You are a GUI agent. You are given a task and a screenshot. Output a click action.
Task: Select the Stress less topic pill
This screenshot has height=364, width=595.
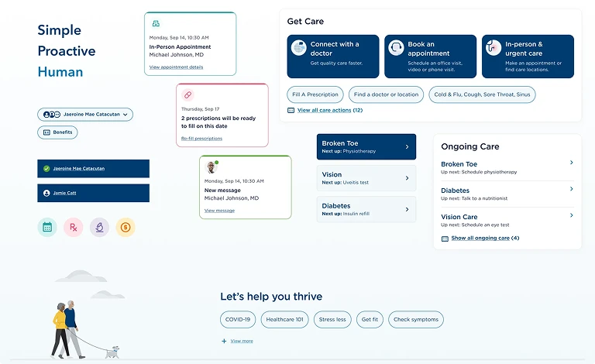(x=332, y=319)
